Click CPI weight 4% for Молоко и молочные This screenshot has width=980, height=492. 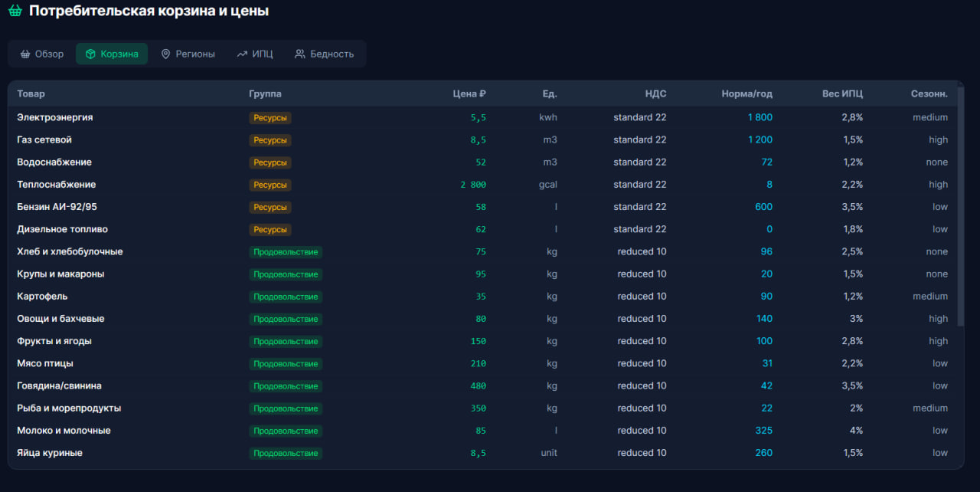coord(855,431)
